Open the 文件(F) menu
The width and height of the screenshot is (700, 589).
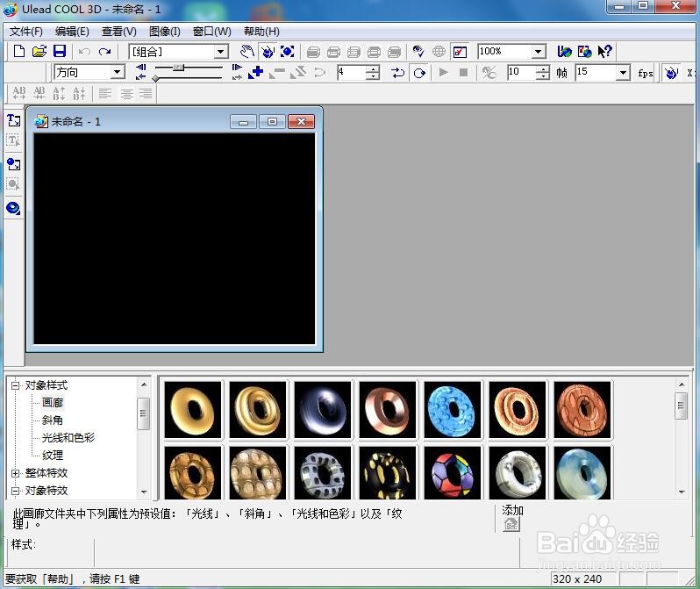point(26,32)
